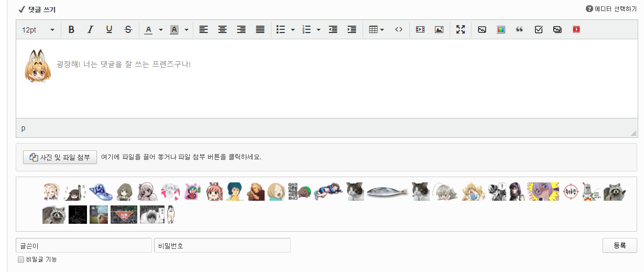Expand the bullet list style options

coord(293,30)
